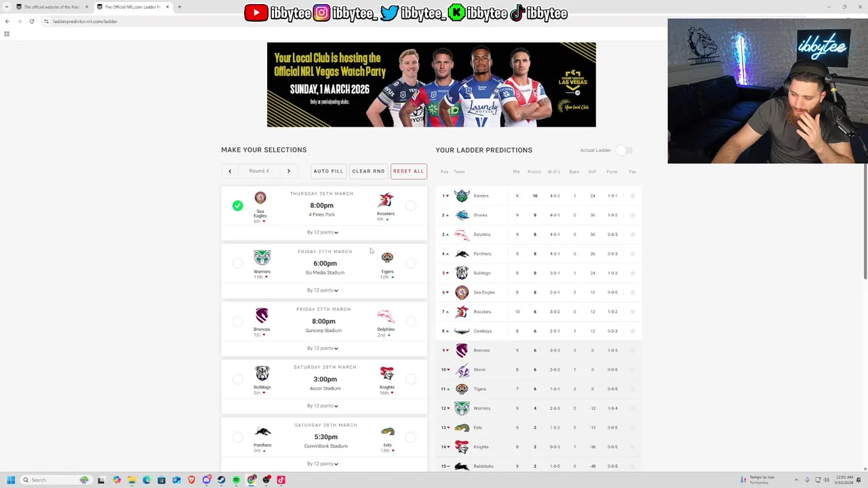Favourite the Raiders with the star icon

(633, 196)
